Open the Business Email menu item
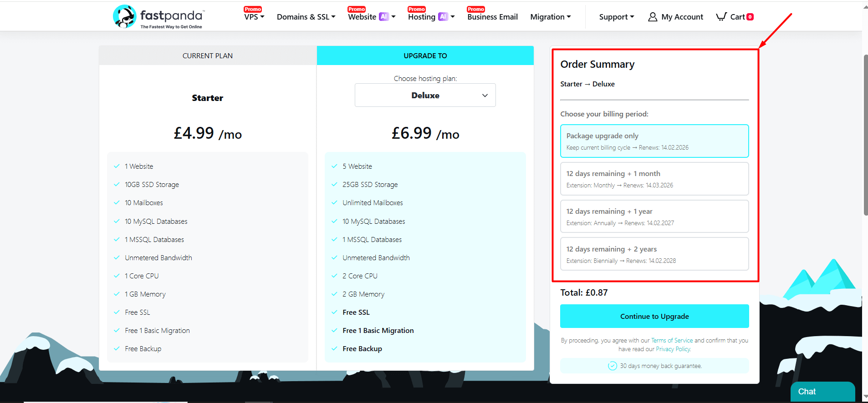 pyautogui.click(x=492, y=17)
